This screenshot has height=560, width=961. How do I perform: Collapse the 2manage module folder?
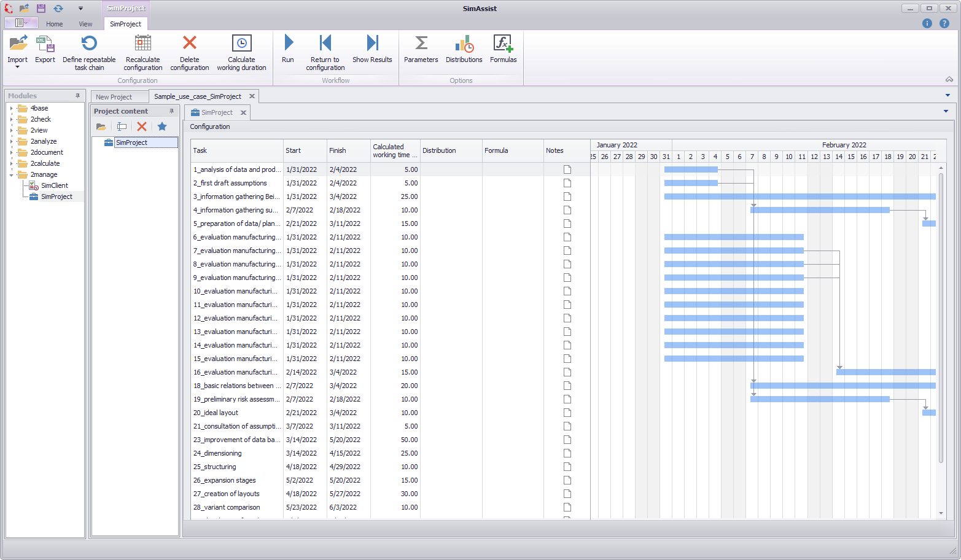12,174
